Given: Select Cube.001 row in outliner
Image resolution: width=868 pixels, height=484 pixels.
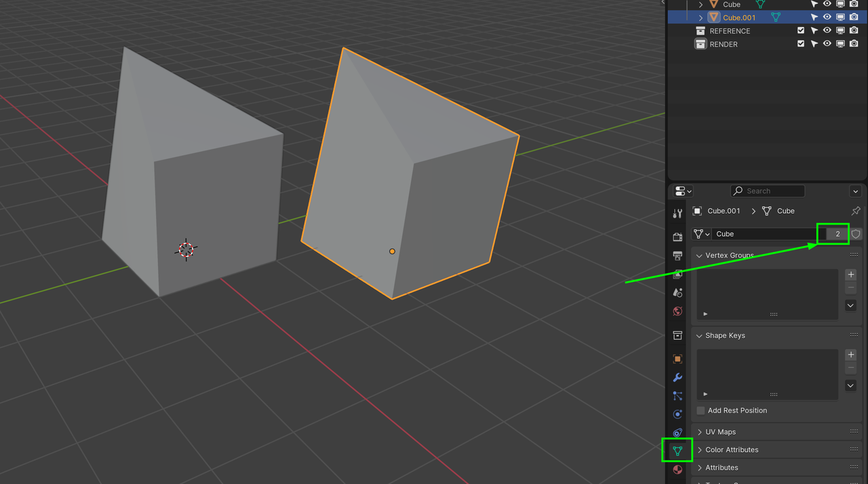Looking at the screenshot, I should 768,18.
